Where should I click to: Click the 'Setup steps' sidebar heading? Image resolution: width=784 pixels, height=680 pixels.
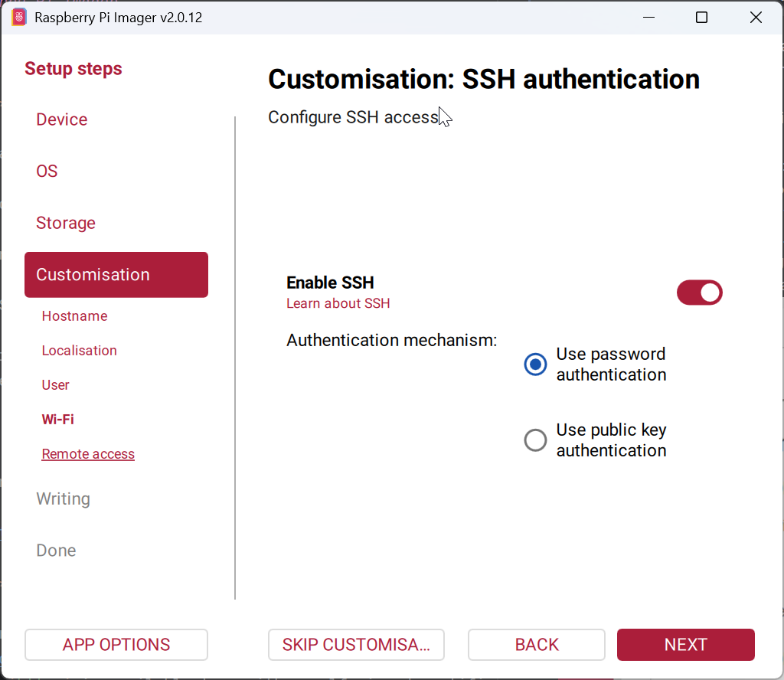(73, 68)
